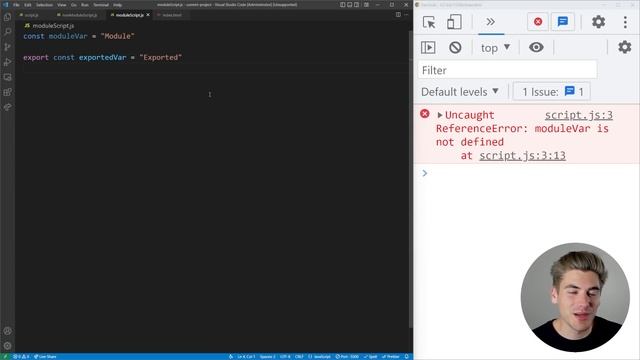Open the Live Share activity bar icon

(7, 107)
